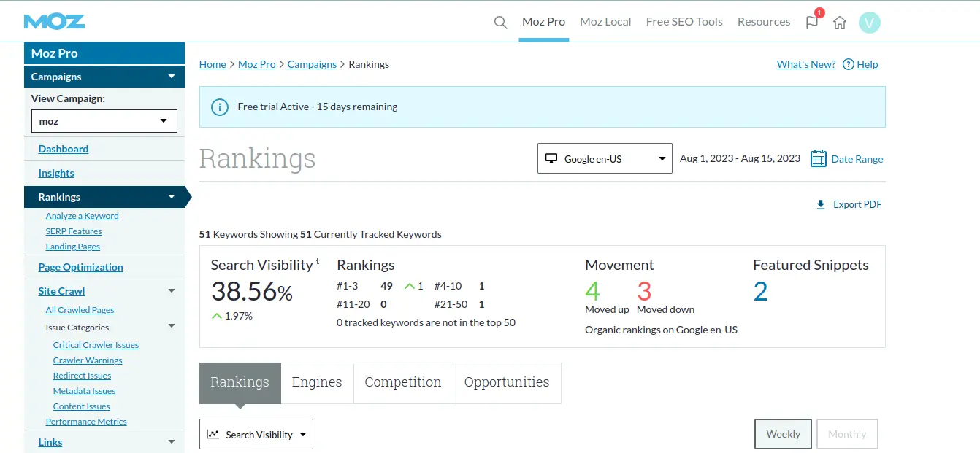Click the Moz Pro sidebar header

click(x=104, y=53)
